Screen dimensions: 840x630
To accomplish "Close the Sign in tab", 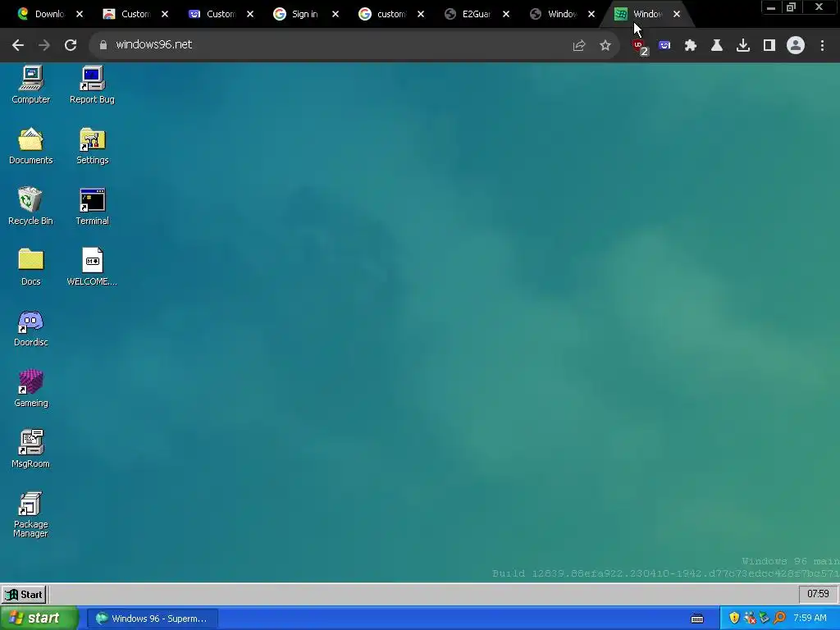I will tap(336, 14).
